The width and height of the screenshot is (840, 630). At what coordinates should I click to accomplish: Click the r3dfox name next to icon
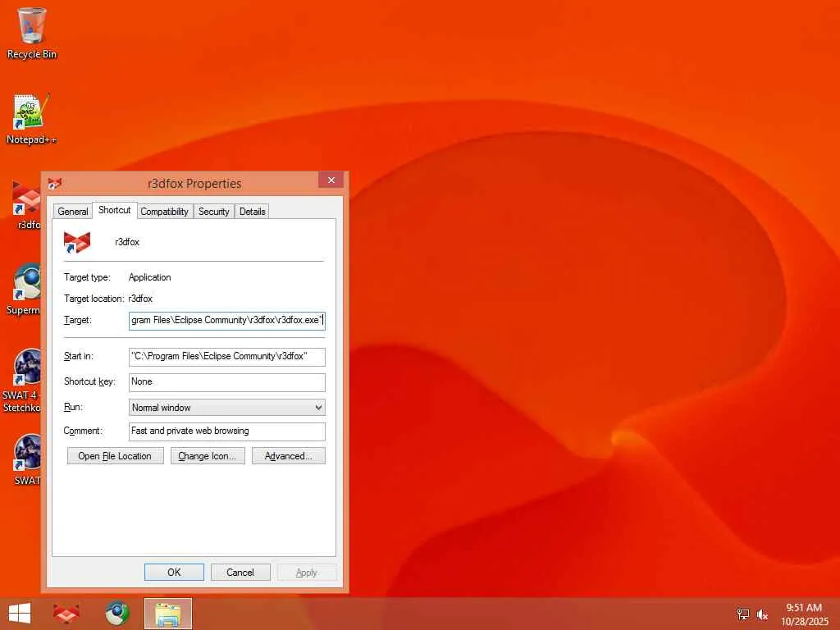point(127,242)
